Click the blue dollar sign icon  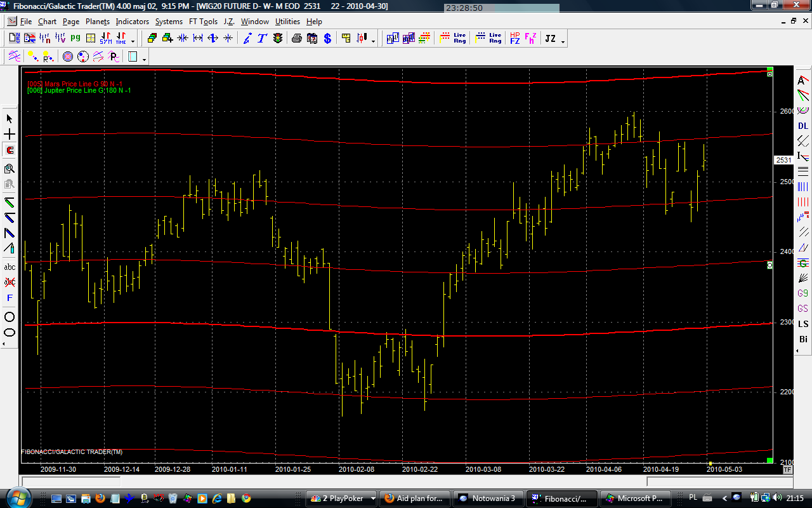(327, 39)
